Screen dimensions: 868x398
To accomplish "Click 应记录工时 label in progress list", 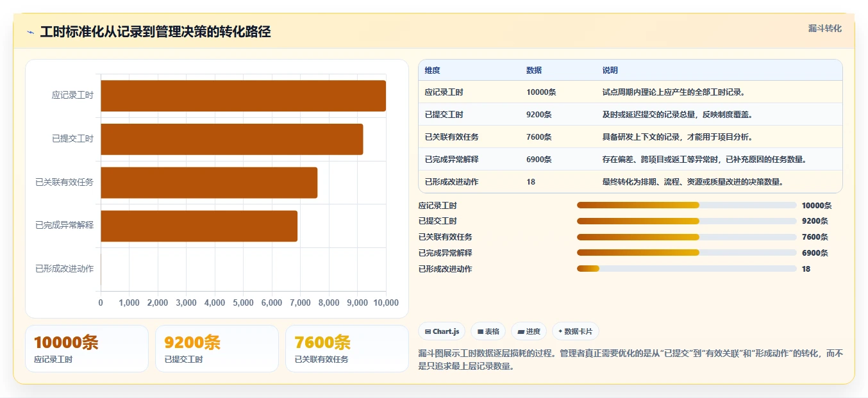I will point(437,206).
